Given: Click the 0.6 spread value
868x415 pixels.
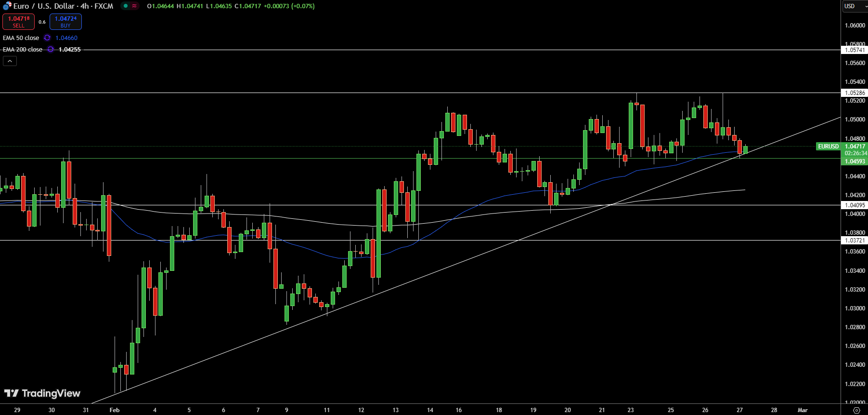Looking at the screenshot, I should (42, 22).
